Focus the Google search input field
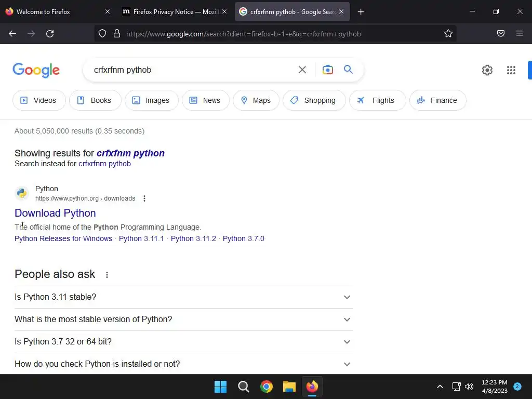532x399 pixels. [x=192, y=70]
